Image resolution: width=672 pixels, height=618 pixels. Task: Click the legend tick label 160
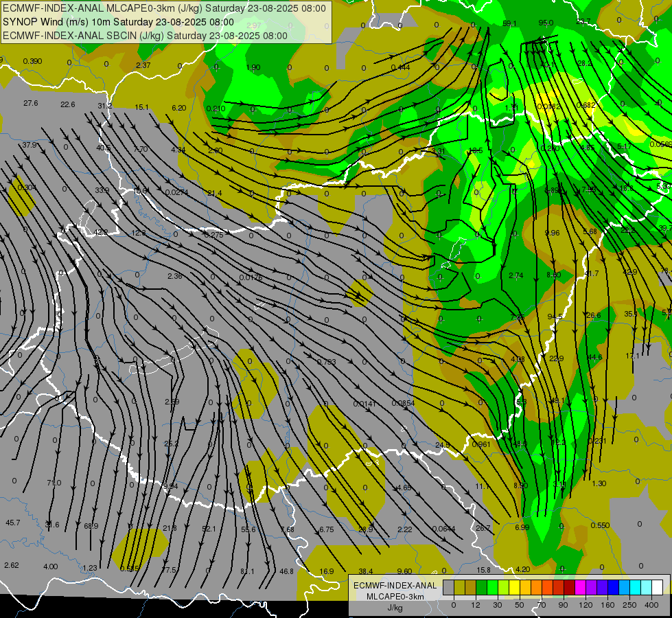tap(607, 605)
